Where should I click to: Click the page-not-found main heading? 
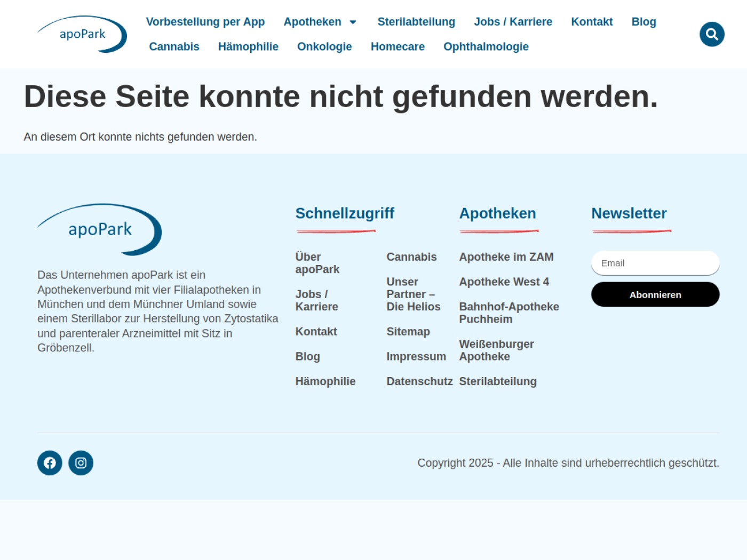[341, 97]
